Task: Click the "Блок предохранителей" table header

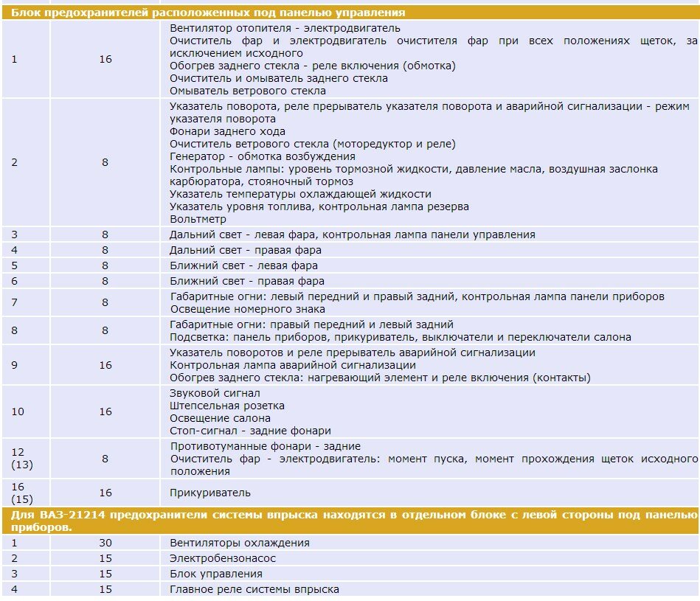Action: coord(208,13)
